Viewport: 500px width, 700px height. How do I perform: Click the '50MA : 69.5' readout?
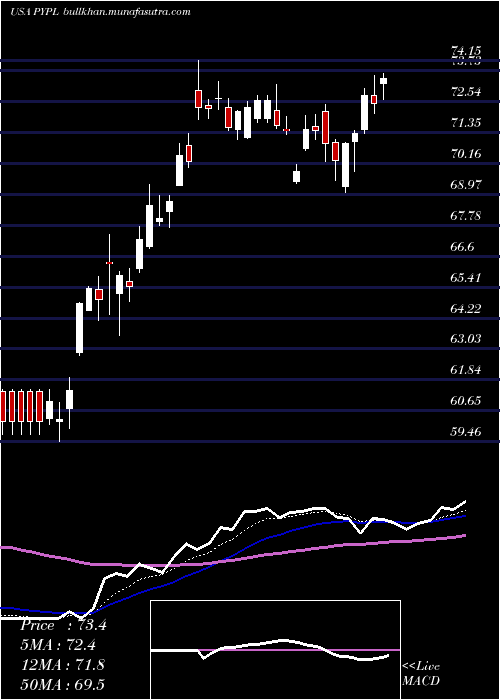click(62, 684)
